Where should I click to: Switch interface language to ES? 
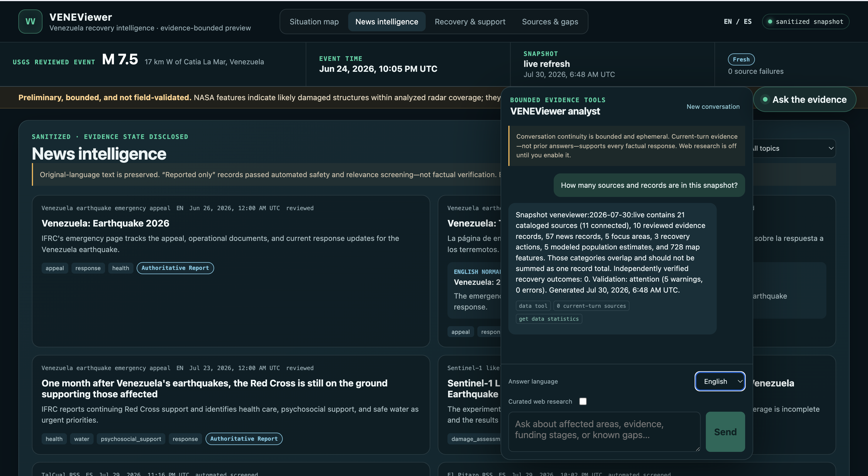coord(747,22)
